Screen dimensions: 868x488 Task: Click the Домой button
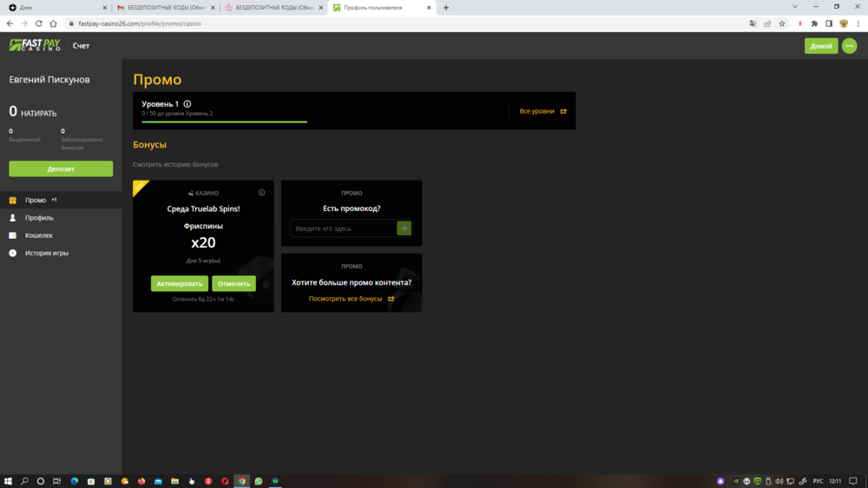click(x=820, y=46)
